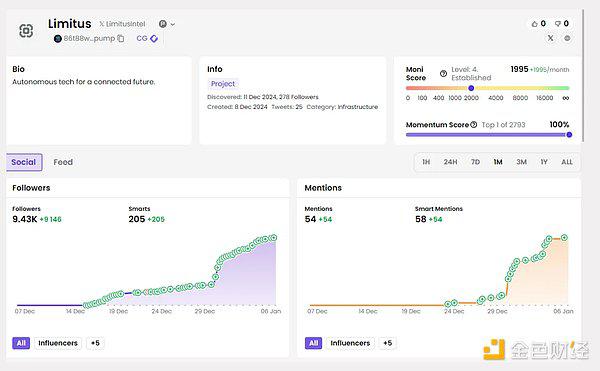Copy the 86t88w...pump contract address
Image resolution: width=600 pixels, height=371 pixels.
121,38
